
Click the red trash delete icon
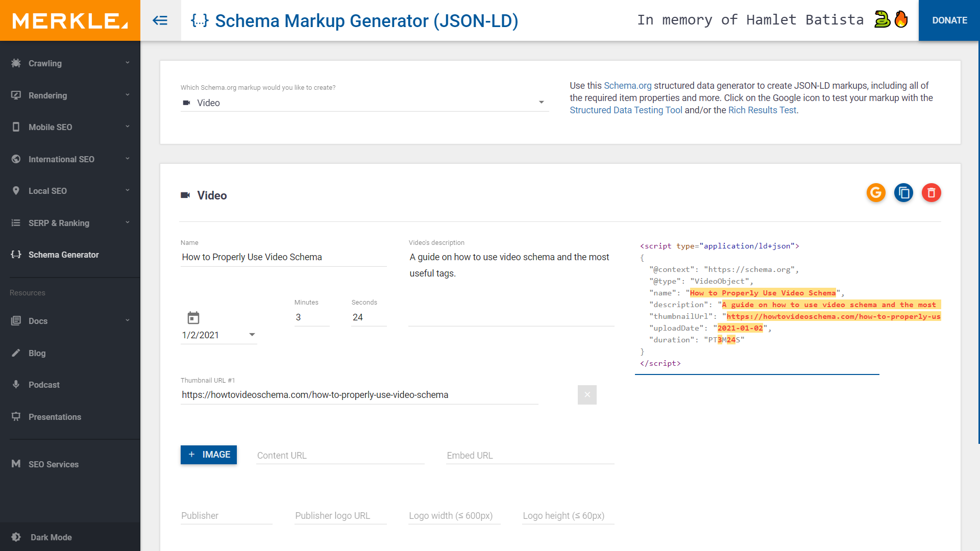[931, 193]
